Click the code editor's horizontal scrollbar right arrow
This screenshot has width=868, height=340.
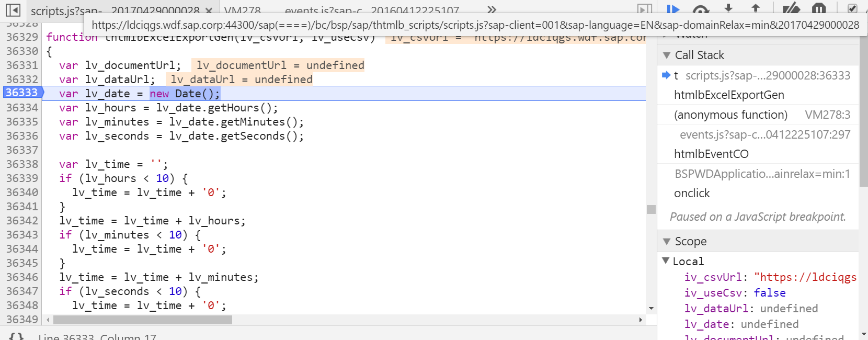[x=641, y=320]
